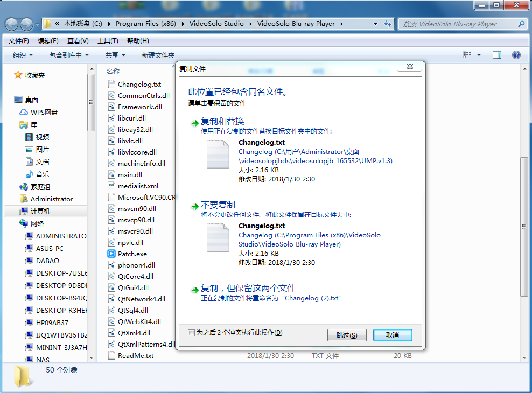This screenshot has height=393, width=532.
Task: Expand the arrow after 本地磁盘 (C:)
Action: [x=109, y=24]
